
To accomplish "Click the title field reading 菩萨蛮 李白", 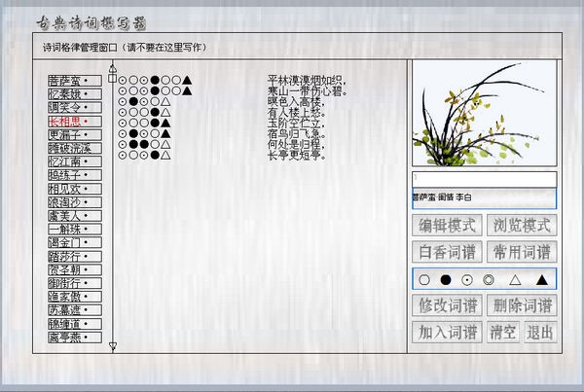I will point(484,198).
